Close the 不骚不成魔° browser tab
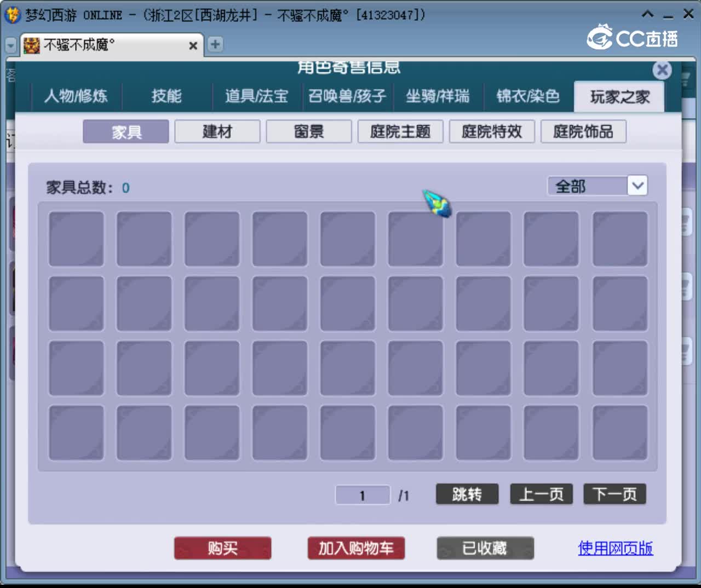The width and height of the screenshot is (701, 588). [193, 45]
